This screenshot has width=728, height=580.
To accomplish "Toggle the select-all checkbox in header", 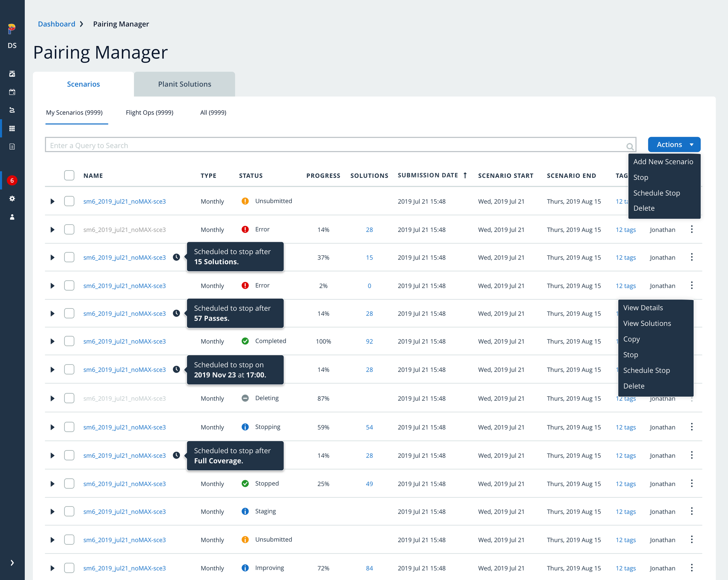I will coord(69,175).
